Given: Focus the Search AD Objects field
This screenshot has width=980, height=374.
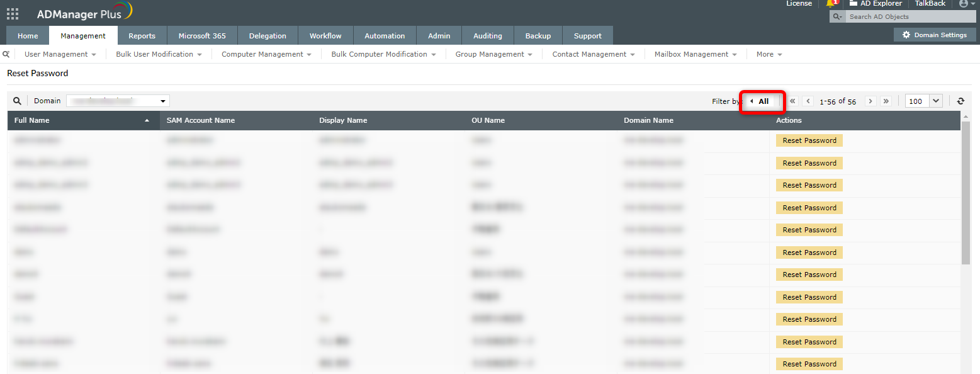Looking at the screenshot, I should click(x=910, y=17).
